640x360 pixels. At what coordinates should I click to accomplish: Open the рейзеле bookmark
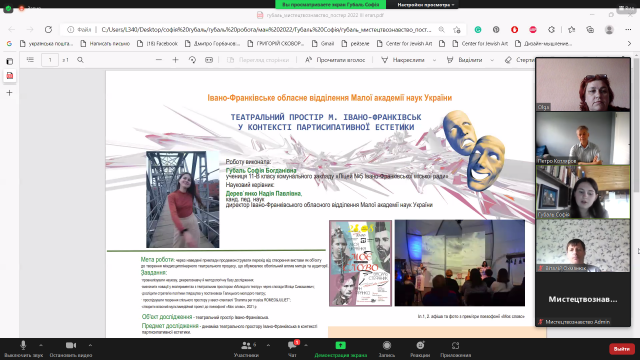pyautogui.click(x=355, y=43)
